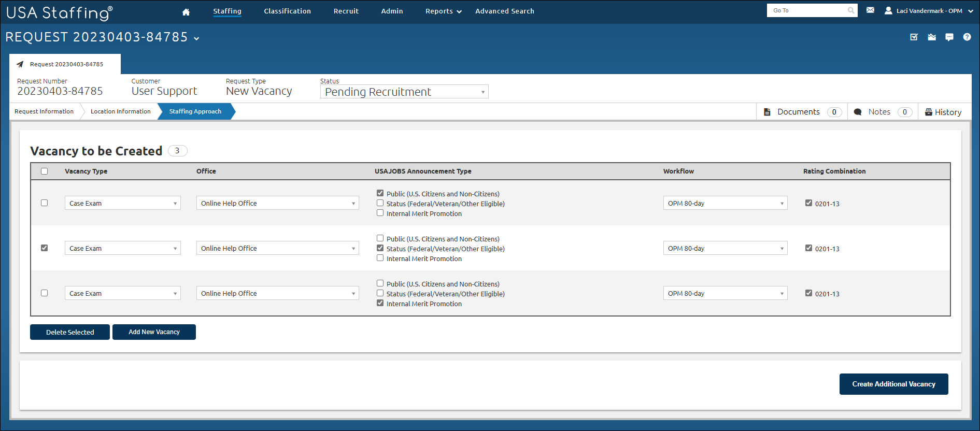Check Public announcement type in second row

(x=380, y=238)
